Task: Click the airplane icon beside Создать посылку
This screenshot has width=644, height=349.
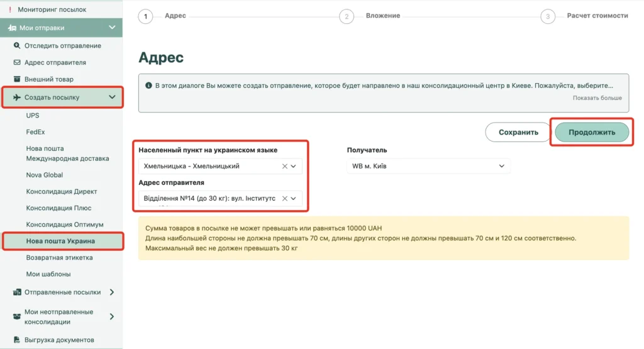Action: click(17, 97)
